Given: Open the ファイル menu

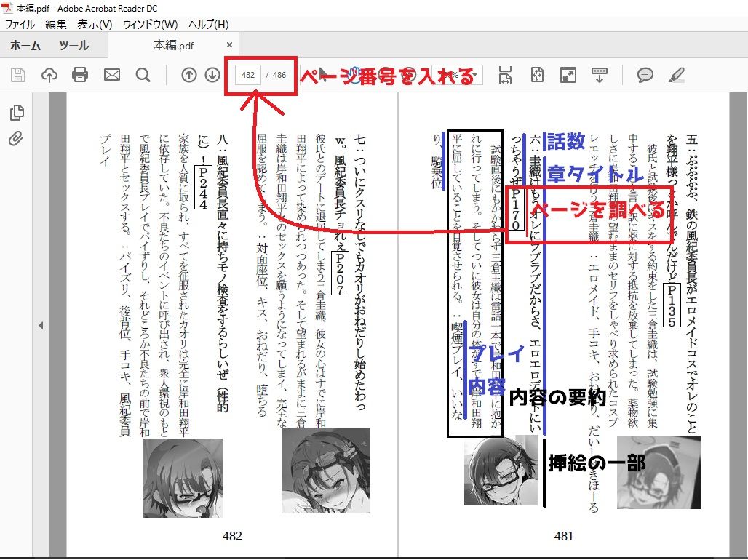Looking at the screenshot, I should 20,24.
